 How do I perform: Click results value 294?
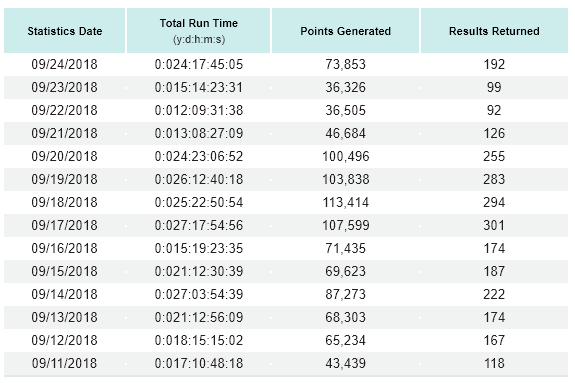tap(494, 203)
